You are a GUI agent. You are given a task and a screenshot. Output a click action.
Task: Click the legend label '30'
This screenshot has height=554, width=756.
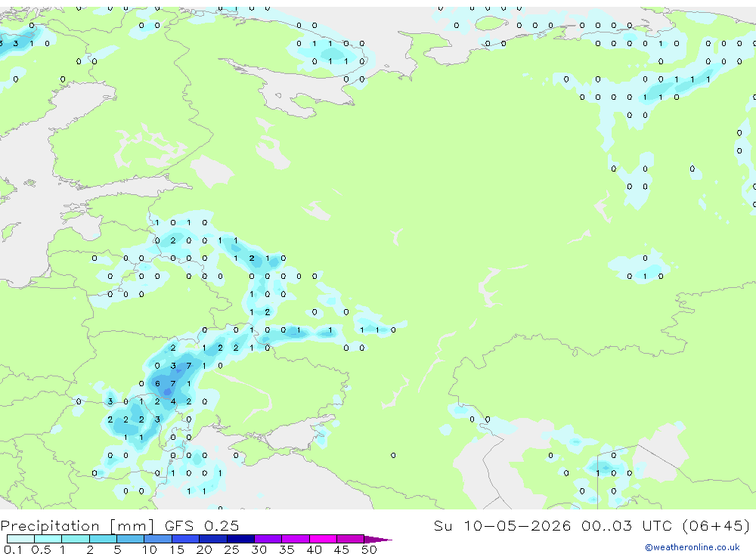click(x=259, y=549)
